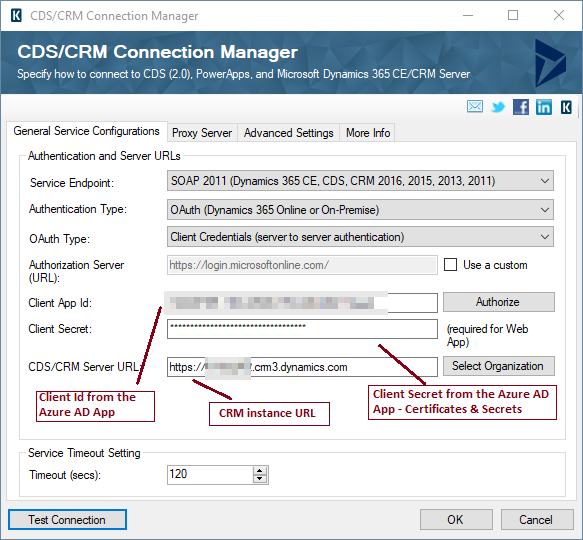Increase timeout with the up spinner arrow

click(x=260, y=471)
